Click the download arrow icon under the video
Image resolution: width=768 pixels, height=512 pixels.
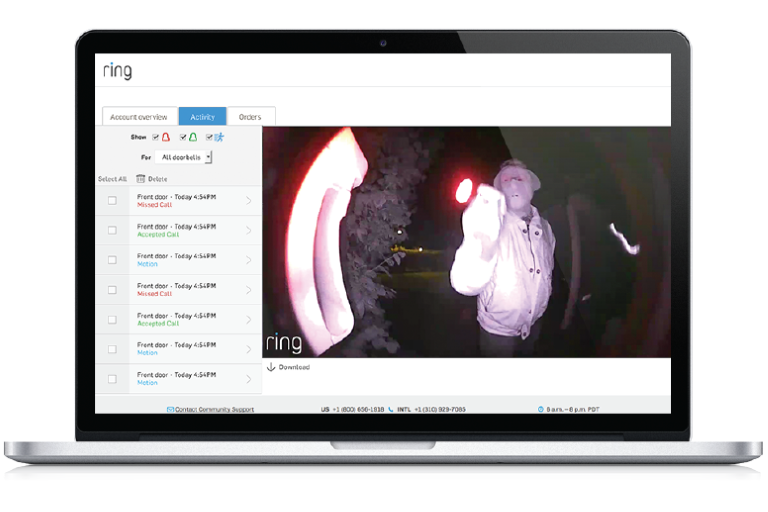coord(271,367)
